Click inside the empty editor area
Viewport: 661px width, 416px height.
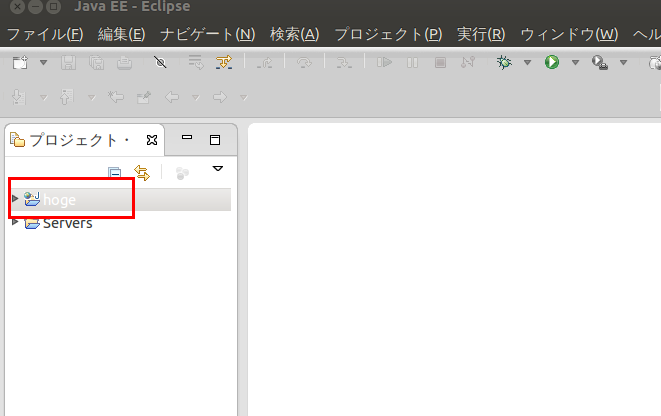click(x=454, y=270)
